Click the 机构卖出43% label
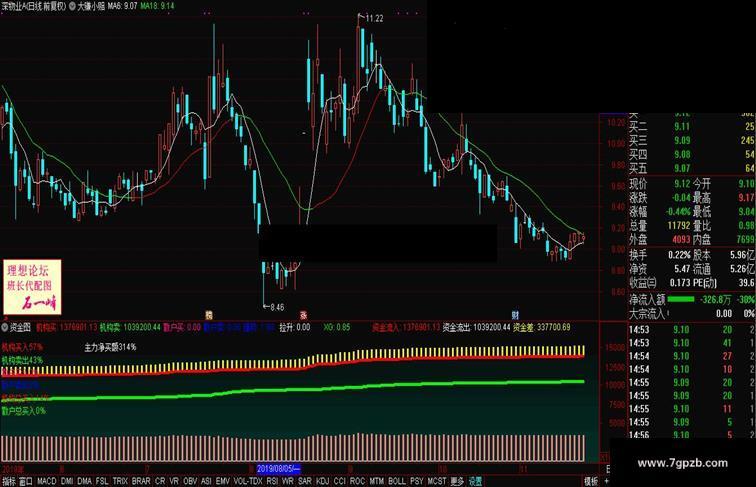 click(x=22, y=360)
